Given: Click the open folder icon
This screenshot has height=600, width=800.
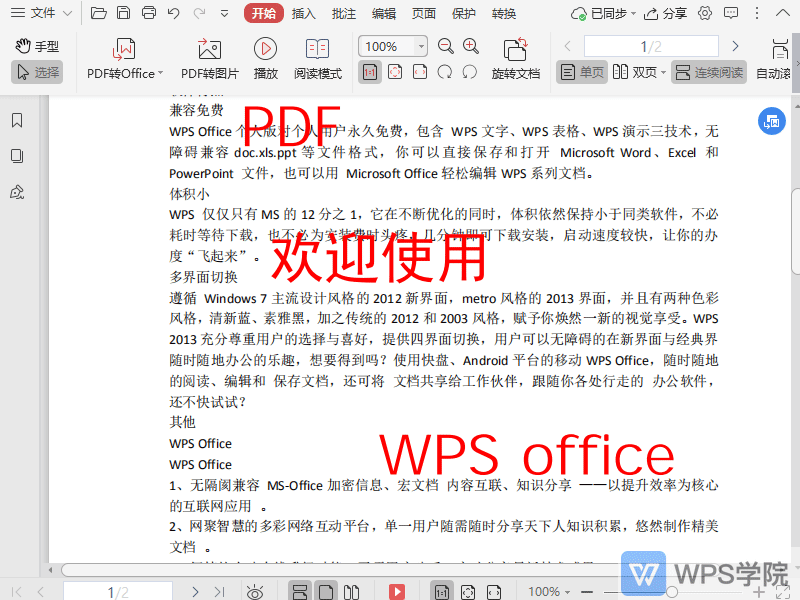Looking at the screenshot, I should (x=98, y=13).
